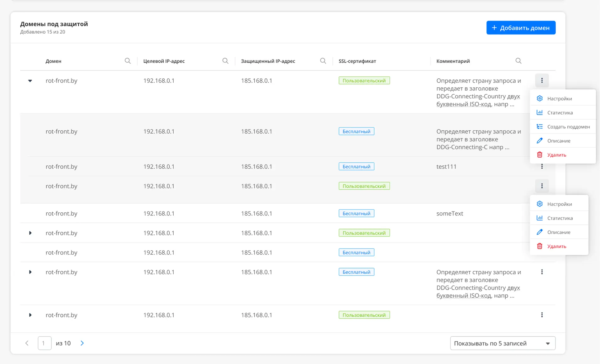Click the Бесплатный tag in the test111 row
This screenshot has width=600, height=364.
(x=356, y=166)
